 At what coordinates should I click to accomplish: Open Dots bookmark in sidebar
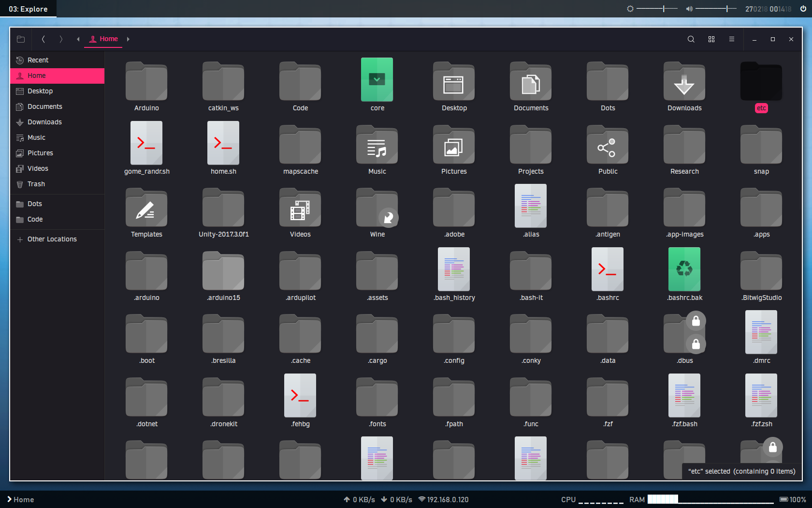coord(57,204)
